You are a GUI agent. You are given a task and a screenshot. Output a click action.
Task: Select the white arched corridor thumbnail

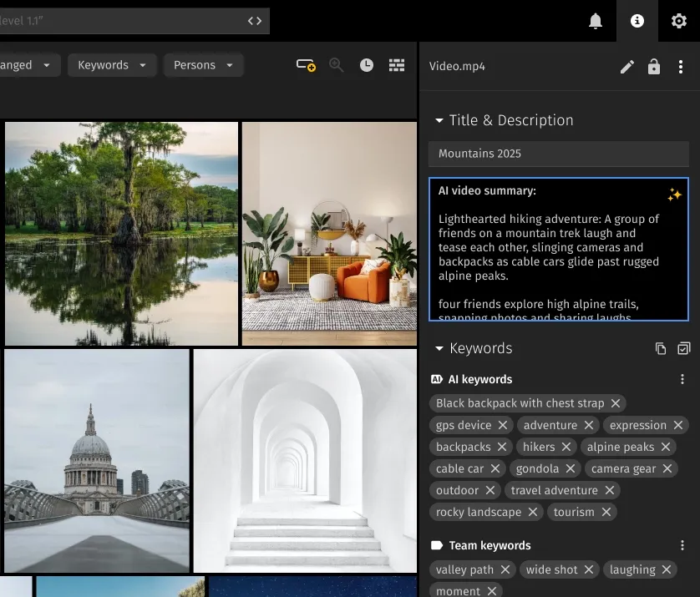point(306,461)
